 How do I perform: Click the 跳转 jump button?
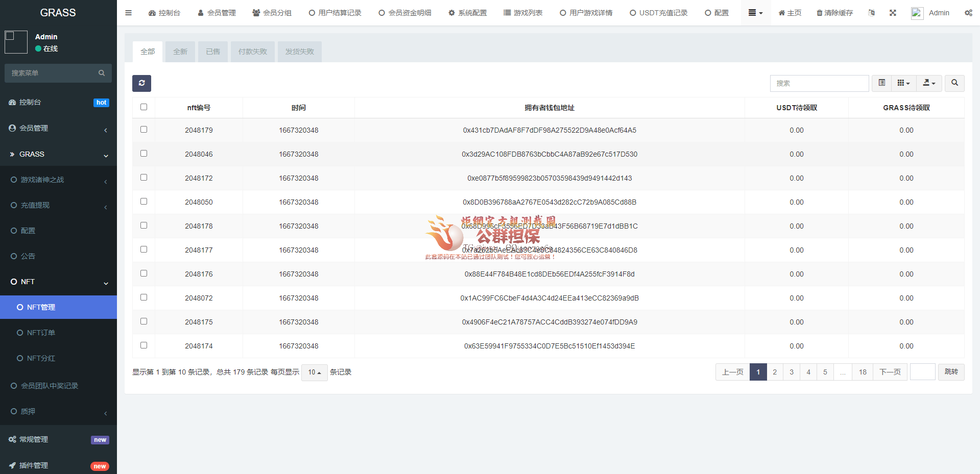click(951, 372)
